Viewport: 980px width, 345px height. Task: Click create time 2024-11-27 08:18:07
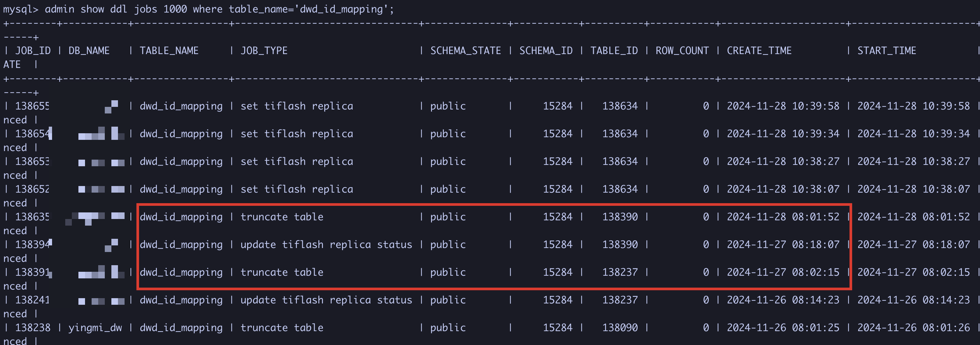(783, 244)
